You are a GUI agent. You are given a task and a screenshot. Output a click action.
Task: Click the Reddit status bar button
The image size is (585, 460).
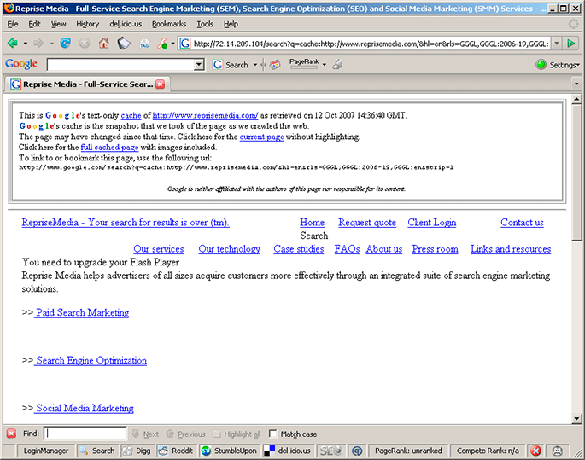[x=176, y=451]
